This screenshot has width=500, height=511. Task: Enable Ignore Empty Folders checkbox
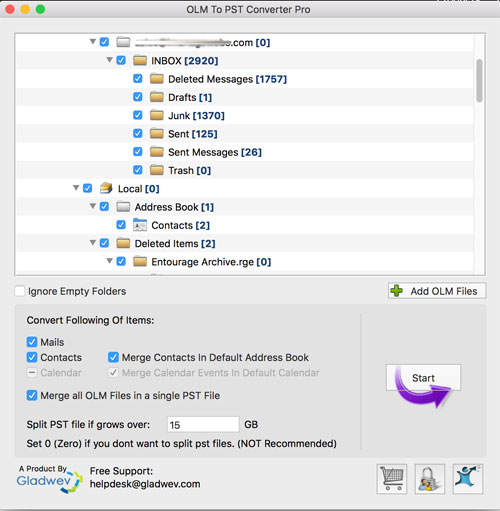point(20,291)
